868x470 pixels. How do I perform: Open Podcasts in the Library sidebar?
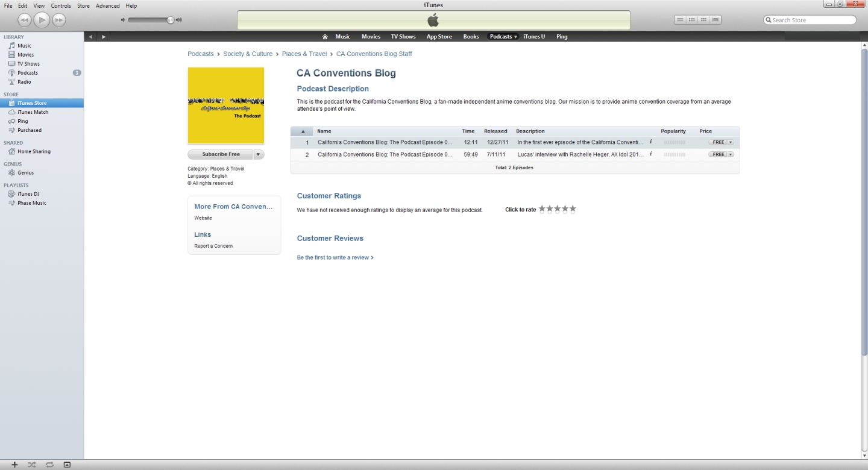(x=28, y=73)
